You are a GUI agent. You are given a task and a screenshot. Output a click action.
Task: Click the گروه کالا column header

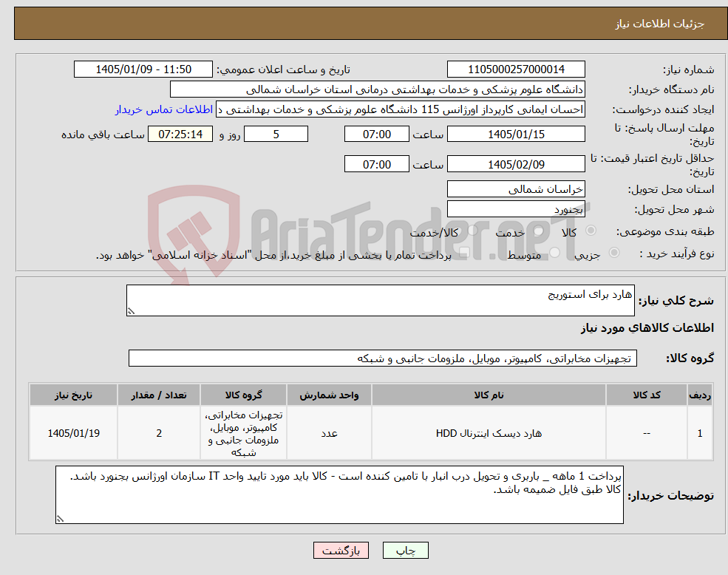243,395
